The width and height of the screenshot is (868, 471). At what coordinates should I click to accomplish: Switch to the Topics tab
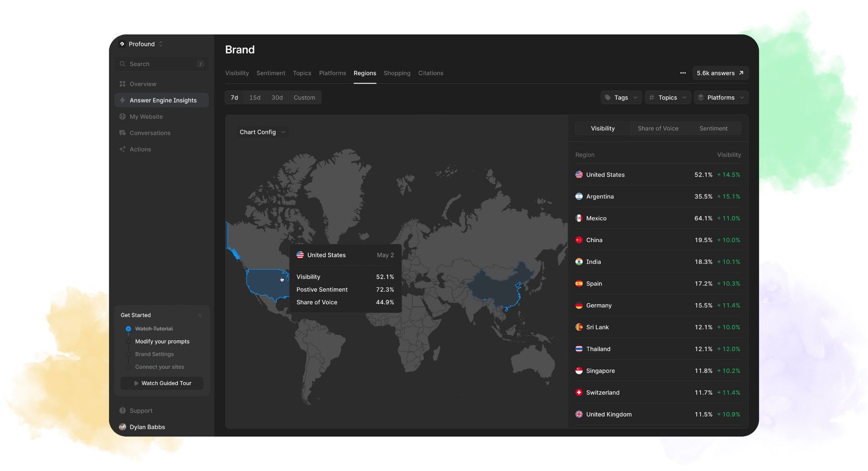(302, 73)
